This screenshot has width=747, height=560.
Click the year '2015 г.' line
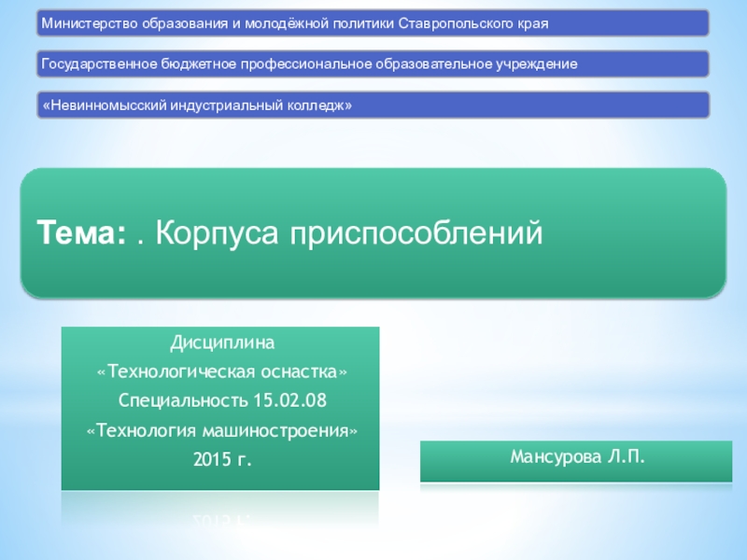coord(222,459)
